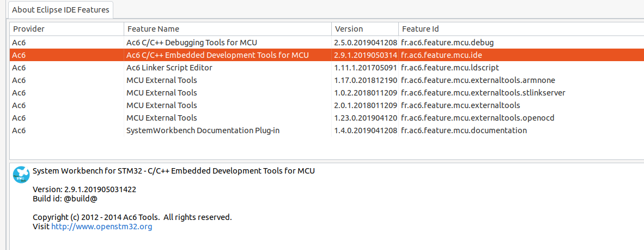Sort table by Provider column header
Image resolution: width=644 pixels, height=250 pixels.
click(29, 29)
